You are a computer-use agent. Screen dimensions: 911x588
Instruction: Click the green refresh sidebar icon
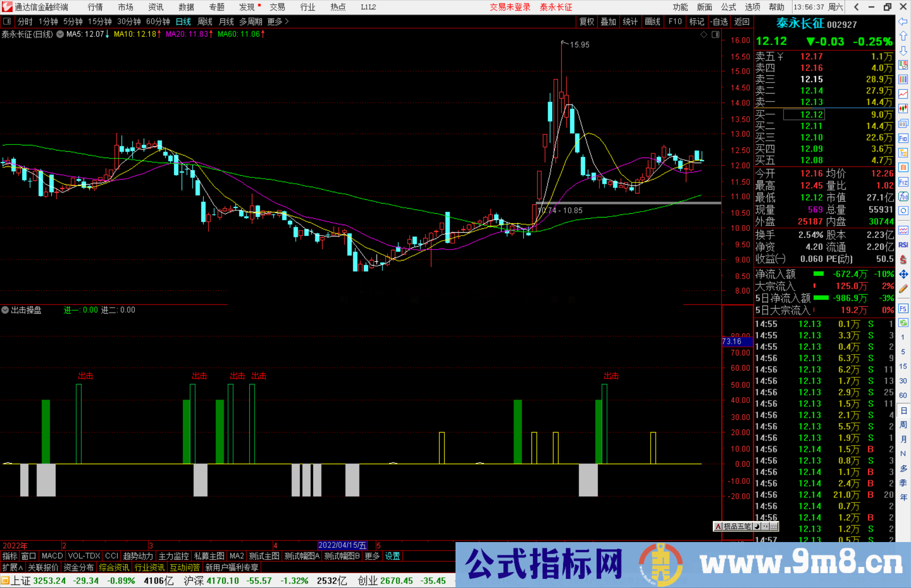[x=903, y=323]
